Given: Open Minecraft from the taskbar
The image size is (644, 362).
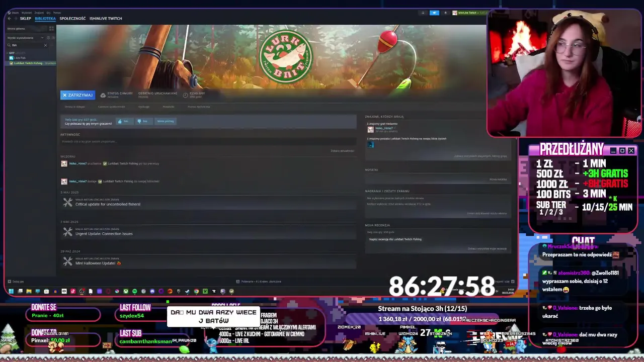Looking at the screenshot, I should click(205, 291).
